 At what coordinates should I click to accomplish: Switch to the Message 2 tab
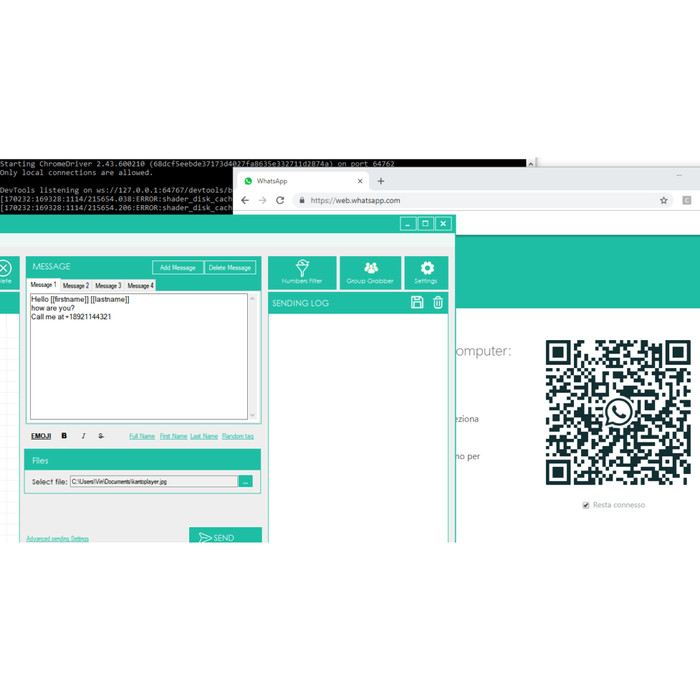click(76, 286)
